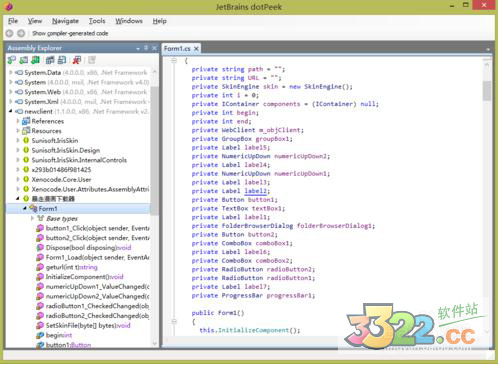
Task: Click the References folder icon
Action: coord(26,121)
